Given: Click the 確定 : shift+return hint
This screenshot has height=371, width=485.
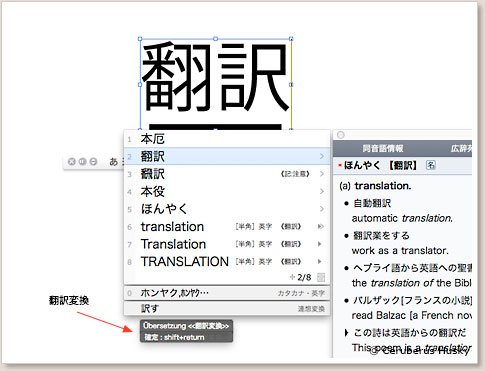Looking at the screenshot, I should coord(174,337).
